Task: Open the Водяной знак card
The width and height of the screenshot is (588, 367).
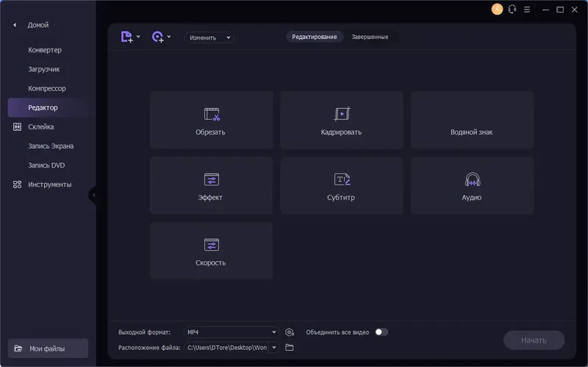Action: point(472,120)
